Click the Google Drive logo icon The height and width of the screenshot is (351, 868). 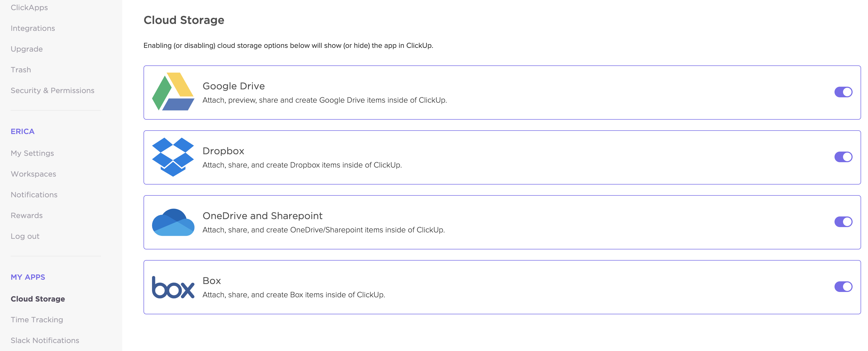173,92
